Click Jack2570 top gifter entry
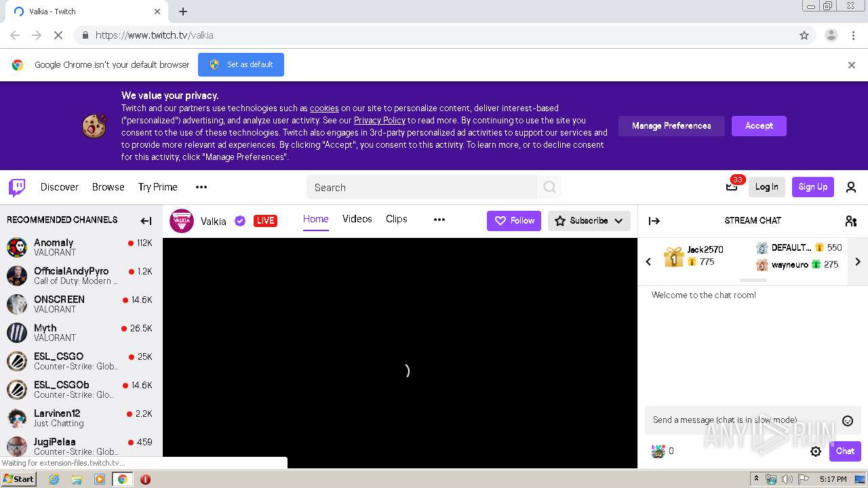 (x=694, y=256)
